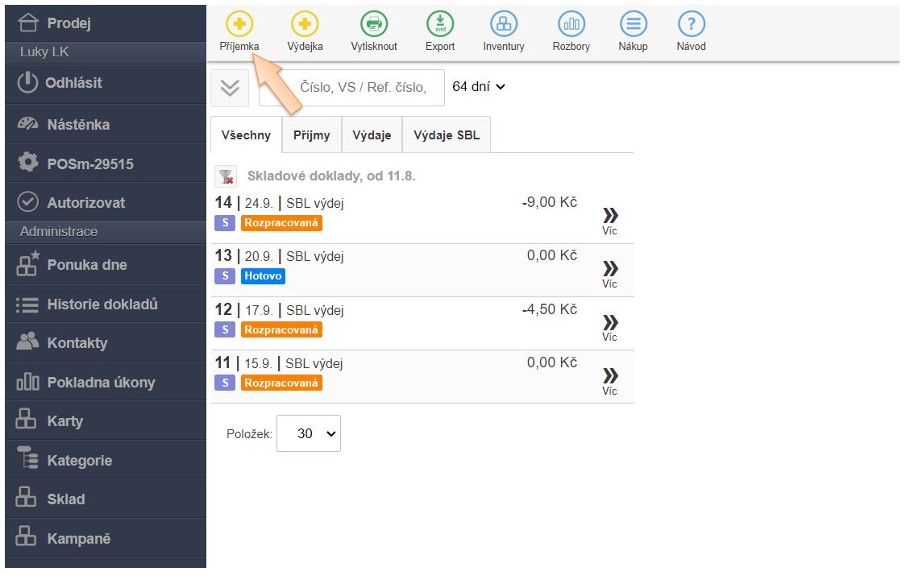The height and width of the screenshot is (588, 906).
Task: Open the Inventury icon
Action: click(x=504, y=24)
